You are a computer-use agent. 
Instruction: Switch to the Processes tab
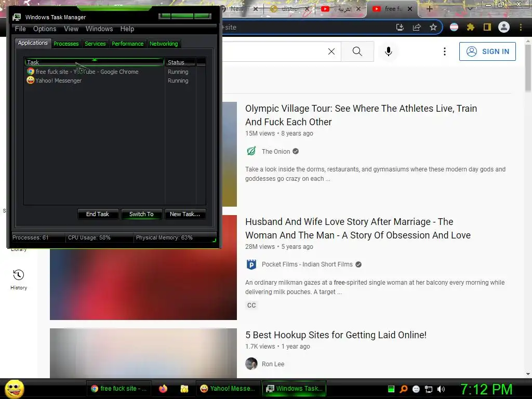point(66,44)
